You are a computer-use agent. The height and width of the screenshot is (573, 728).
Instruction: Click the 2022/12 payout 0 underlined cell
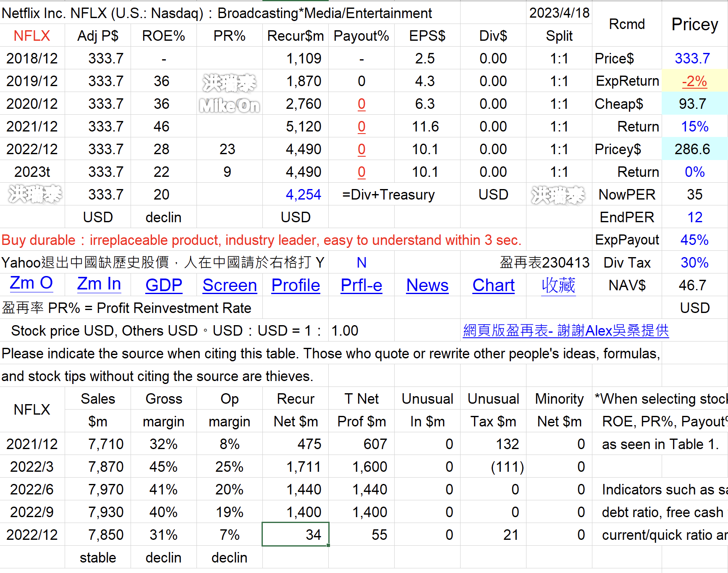click(x=361, y=149)
